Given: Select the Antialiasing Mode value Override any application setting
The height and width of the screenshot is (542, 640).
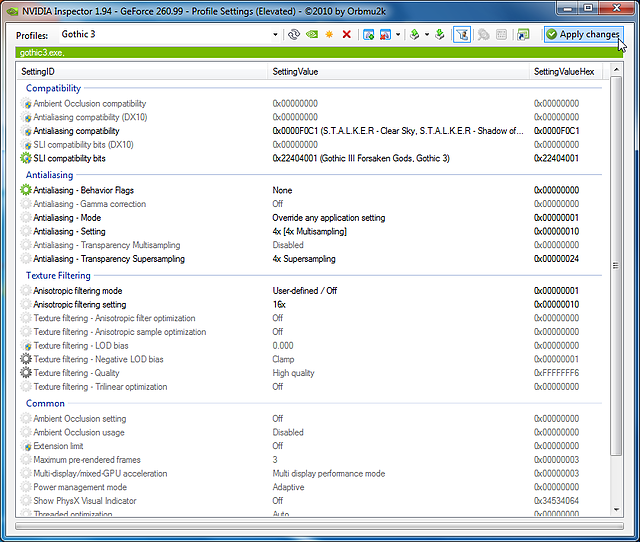Looking at the screenshot, I should click(329, 218).
